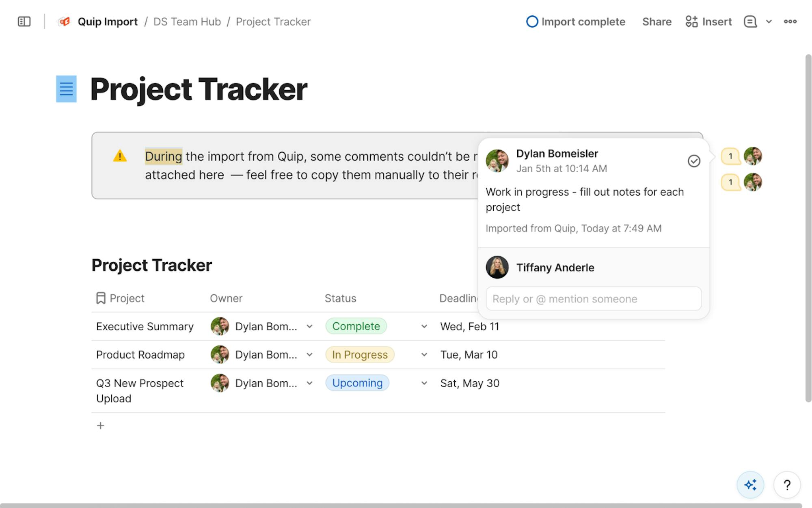This screenshot has width=812, height=508.
Task: Click the reply or mention input field
Action: point(593,299)
